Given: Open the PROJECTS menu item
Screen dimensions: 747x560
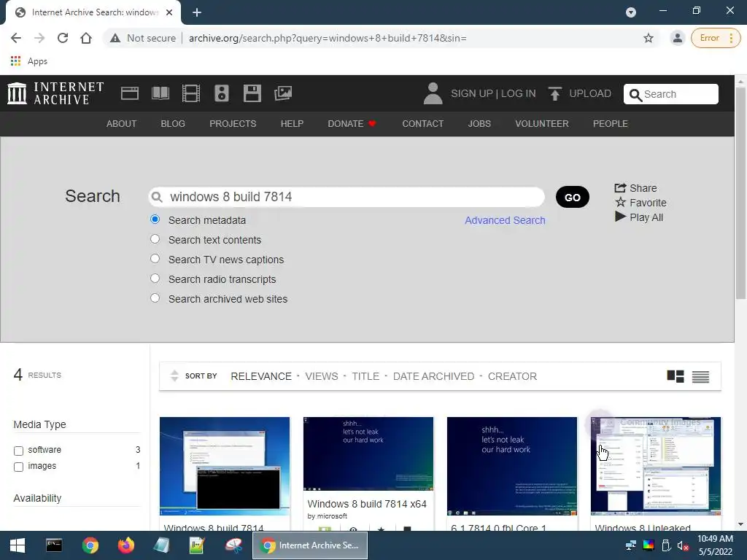Looking at the screenshot, I should [x=233, y=124].
